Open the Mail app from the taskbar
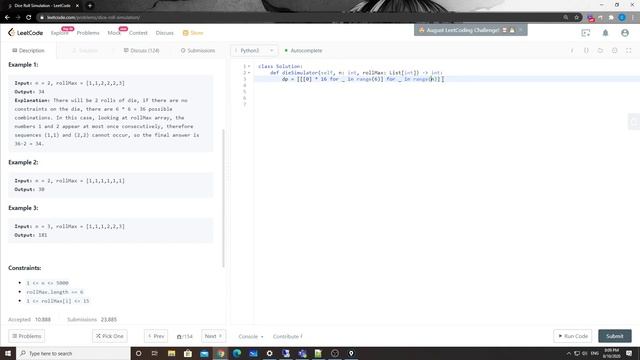Screen dimensions: 640x360 pos(204,353)
